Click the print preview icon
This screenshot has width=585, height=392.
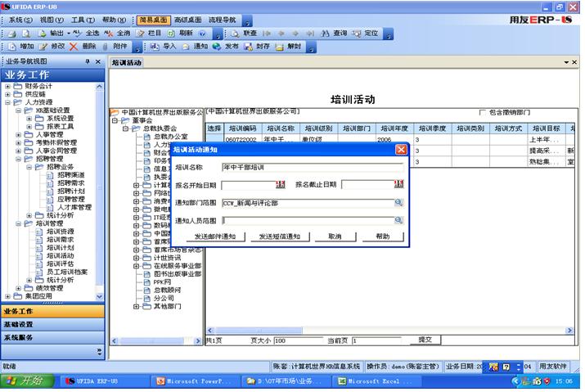[26, 34]
